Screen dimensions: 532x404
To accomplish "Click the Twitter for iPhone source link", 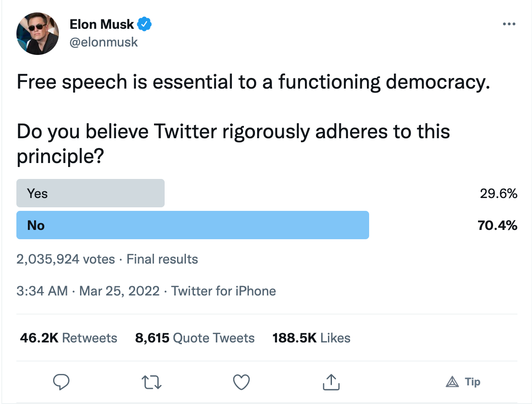I will [224, 291].
